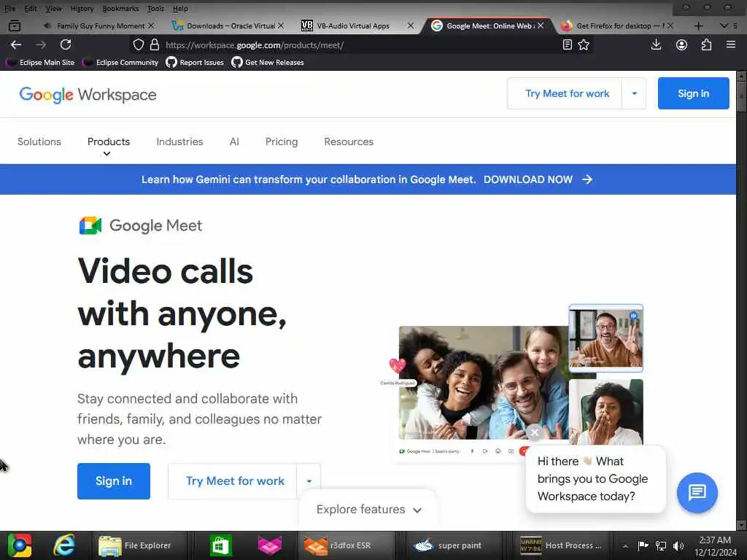Click Try Meet for work in header
Viewport: 747px width, 560px height.
pos(567,93)
